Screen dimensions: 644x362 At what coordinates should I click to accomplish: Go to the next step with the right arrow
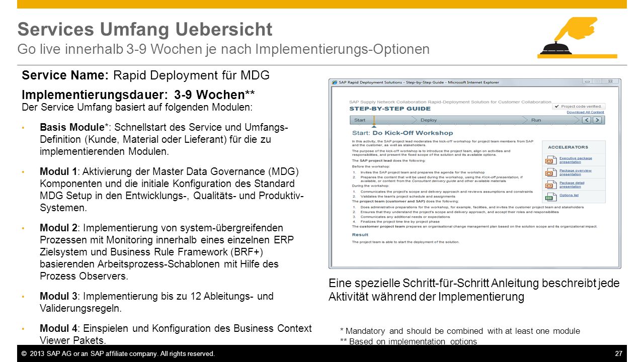pos(597,120)
